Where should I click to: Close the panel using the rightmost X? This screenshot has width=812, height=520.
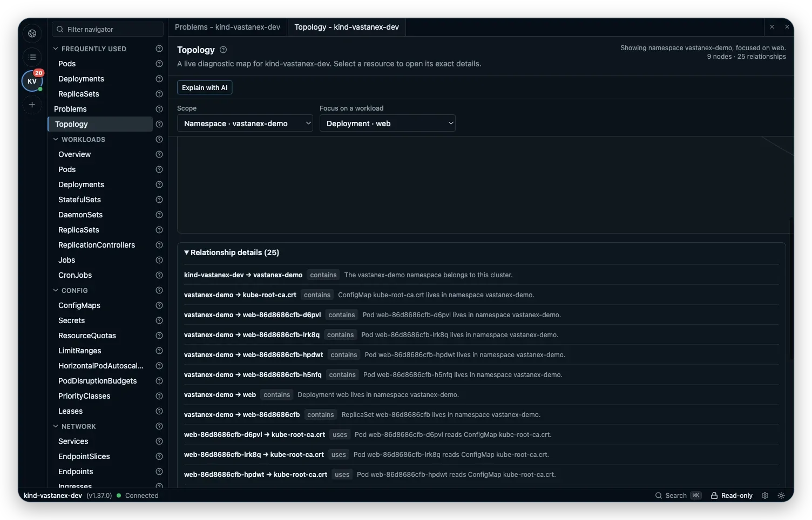[x=787, y=27]
